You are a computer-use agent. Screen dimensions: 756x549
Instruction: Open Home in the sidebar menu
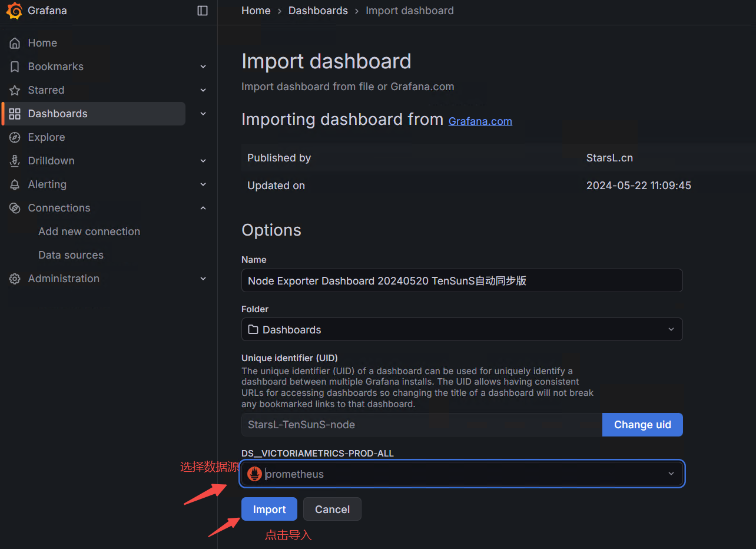tap(42, 43)
